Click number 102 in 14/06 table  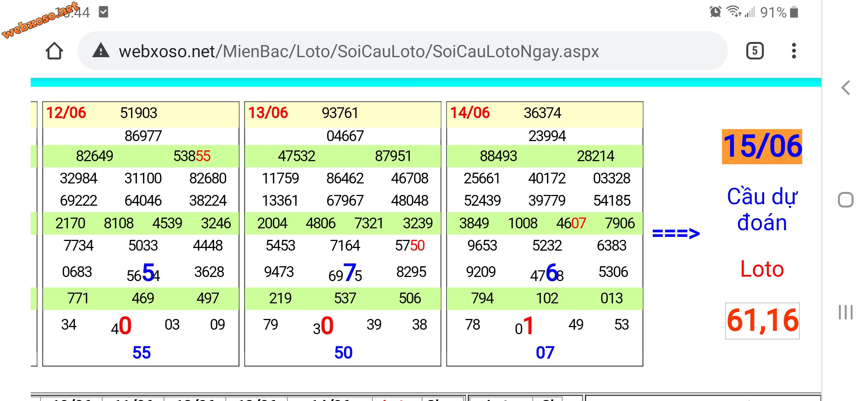547,298
